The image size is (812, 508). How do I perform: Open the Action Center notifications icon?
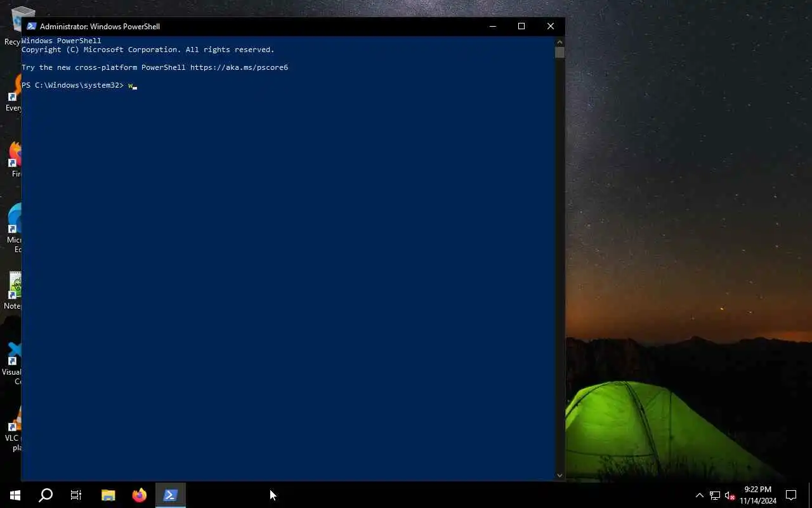[791, 495]
